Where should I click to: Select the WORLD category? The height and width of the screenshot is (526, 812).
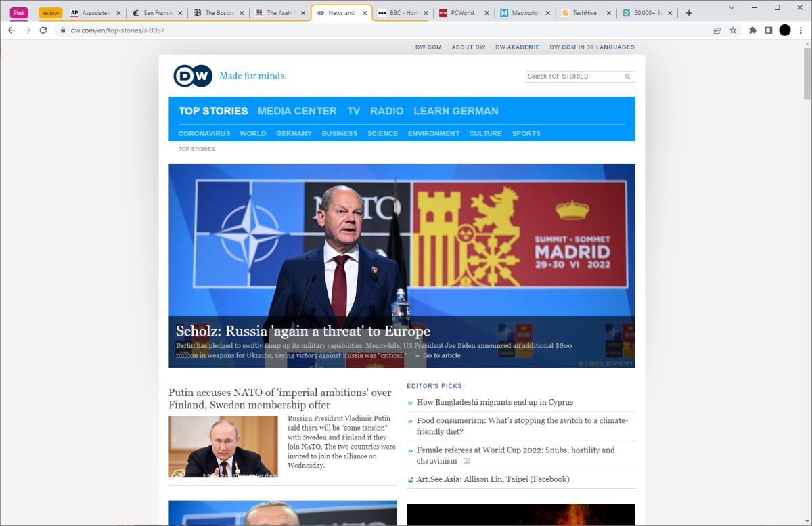[253, 133]
